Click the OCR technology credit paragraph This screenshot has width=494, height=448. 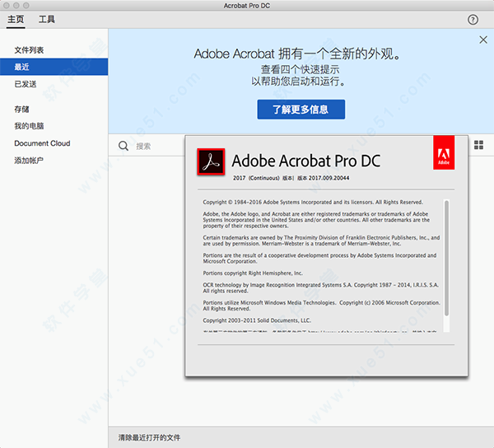[321, 287]
